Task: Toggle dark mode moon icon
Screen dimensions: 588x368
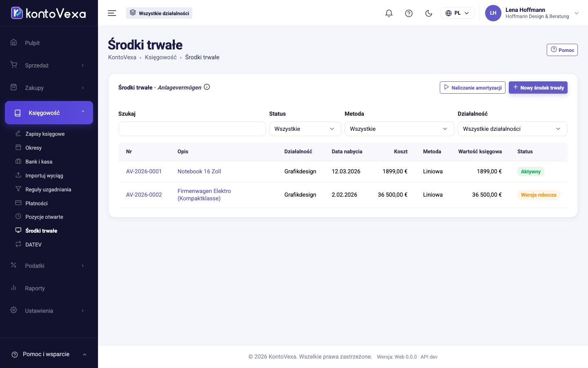Action: click(429, 13)
